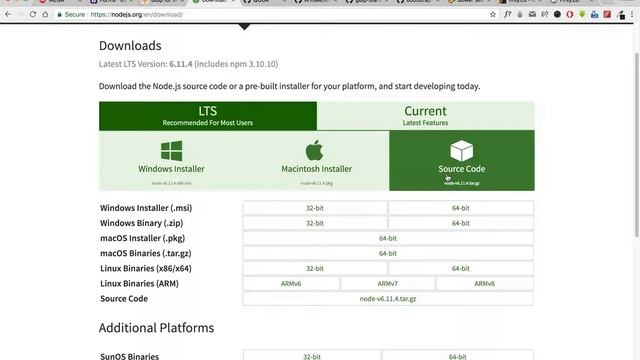Click the Linux Binaries (x86/x64) row label

[146, 269]
